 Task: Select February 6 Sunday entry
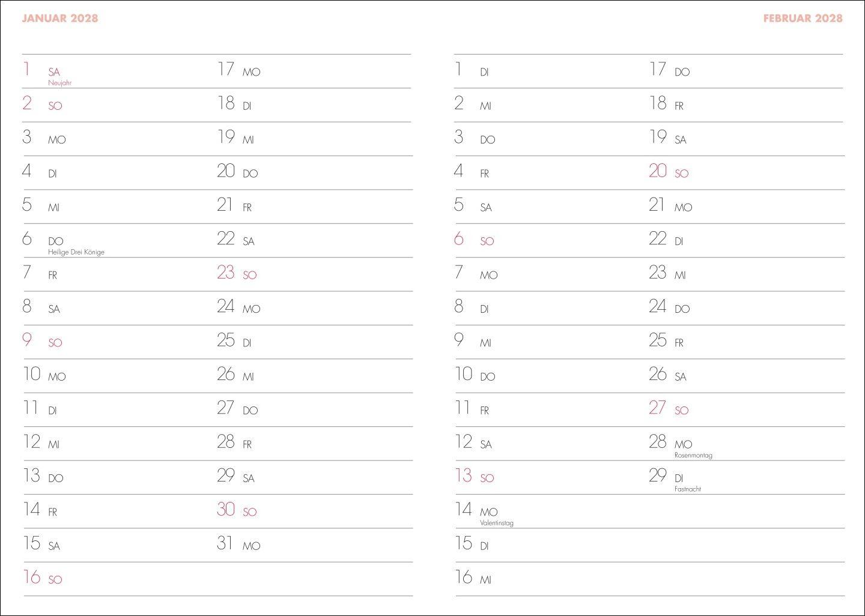473,240
